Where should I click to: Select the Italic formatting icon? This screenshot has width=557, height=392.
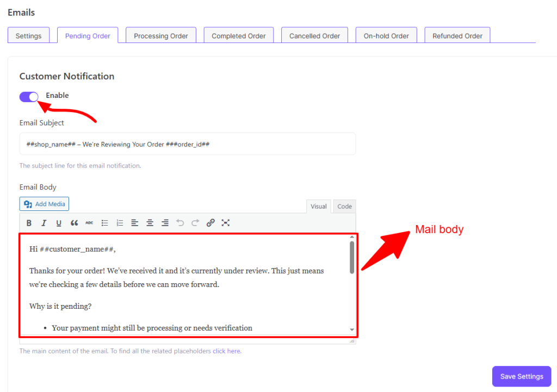(x=44, y=222)
